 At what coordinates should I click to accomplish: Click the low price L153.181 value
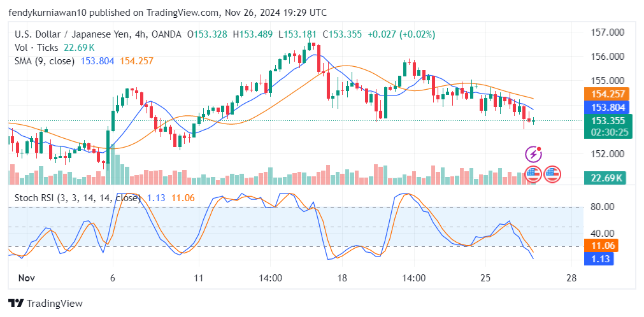297,34
